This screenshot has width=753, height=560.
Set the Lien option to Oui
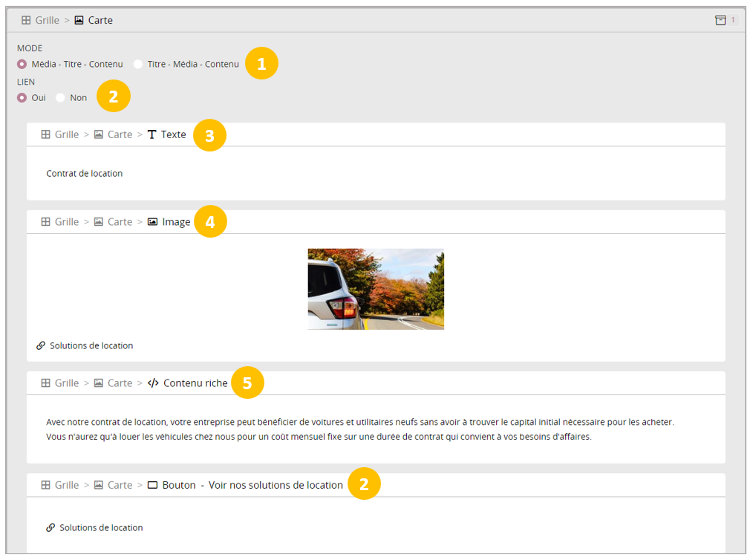(22, 97)
